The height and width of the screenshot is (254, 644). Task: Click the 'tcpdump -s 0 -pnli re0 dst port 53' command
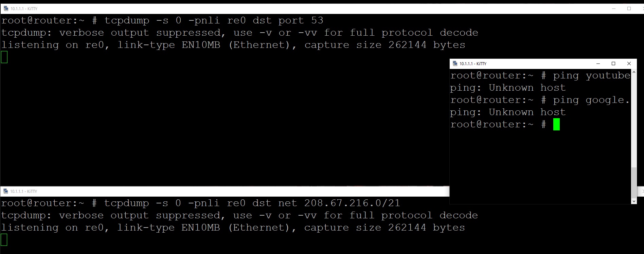click(x=214, y=21)
